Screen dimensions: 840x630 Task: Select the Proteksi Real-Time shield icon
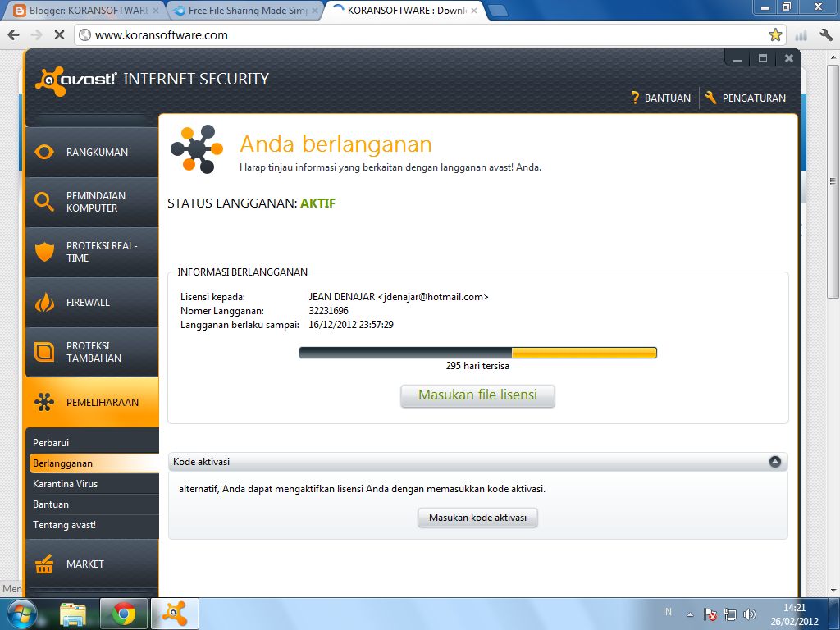click(44, 252)
